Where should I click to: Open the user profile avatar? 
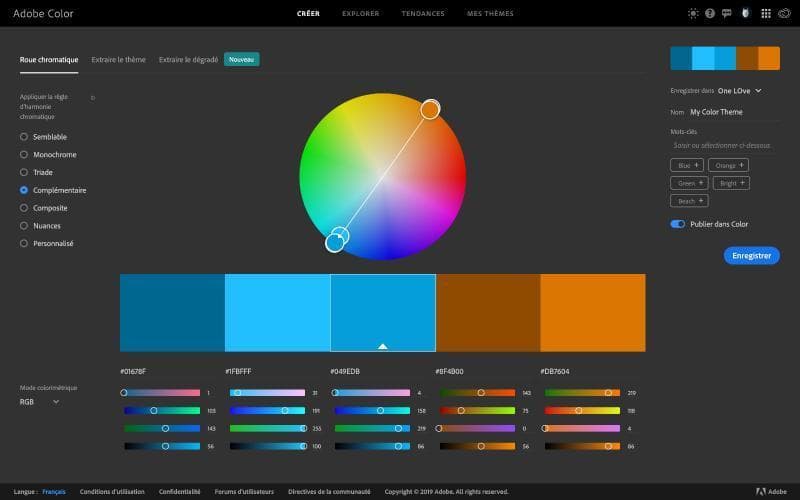[745, 13]
